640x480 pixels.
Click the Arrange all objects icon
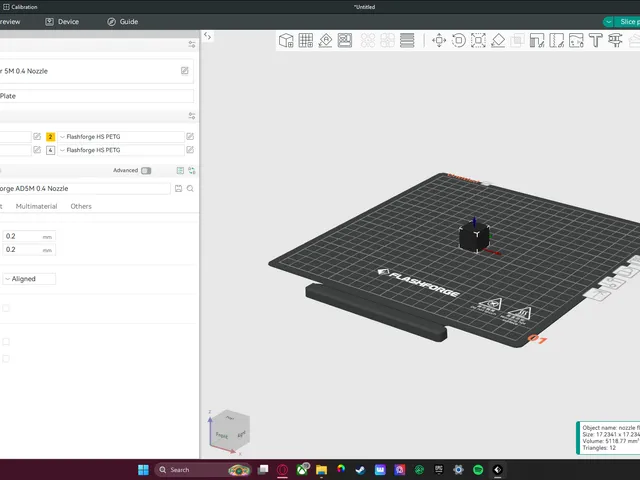pos(345,40)
